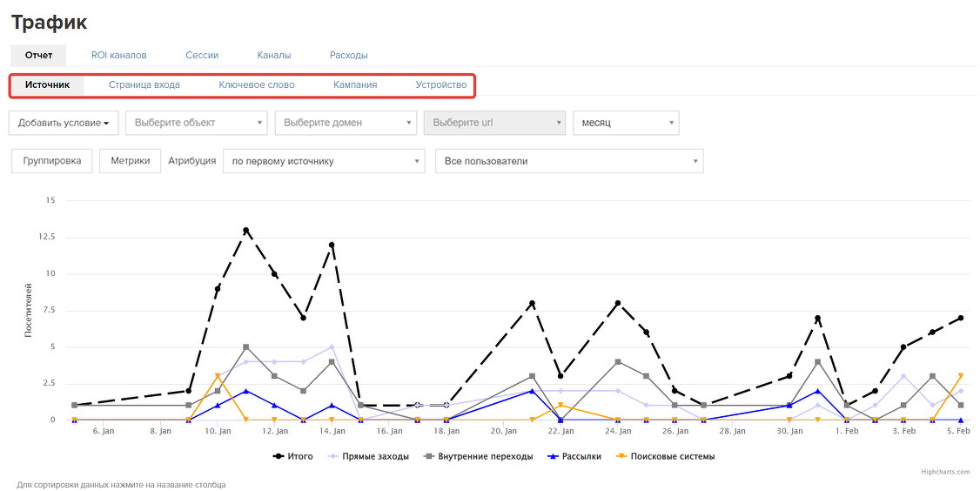The height and width of the screenshot is (491, 980).
Task: Toggle the Рассылки series in legend
Action: pyautogui.click(x=574, y=456)
